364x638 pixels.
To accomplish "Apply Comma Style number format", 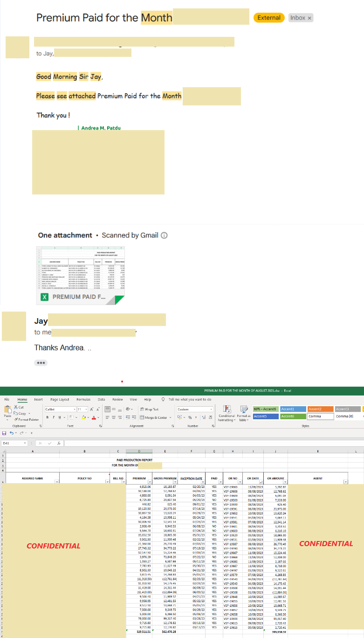I will 196,417.
